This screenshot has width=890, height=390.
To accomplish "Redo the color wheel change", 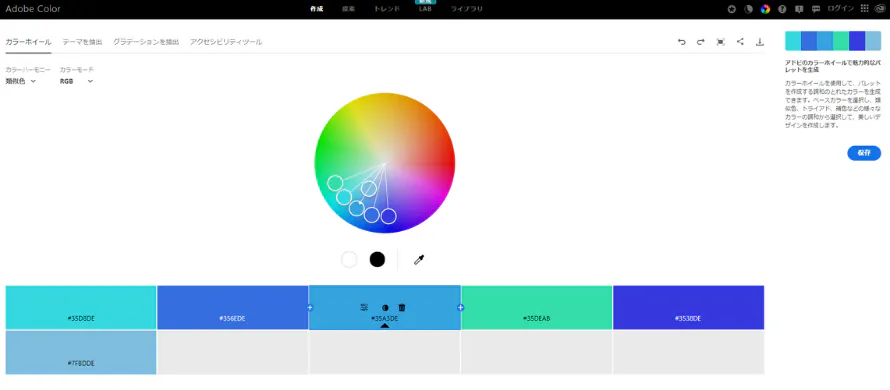I will (x=701, y=42).
